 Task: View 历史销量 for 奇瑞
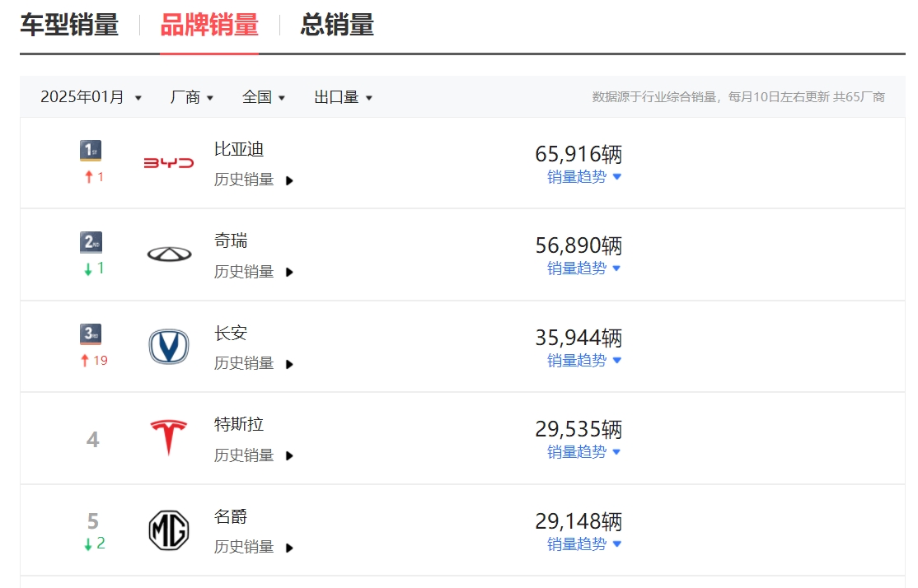click(x=244, y=272)
